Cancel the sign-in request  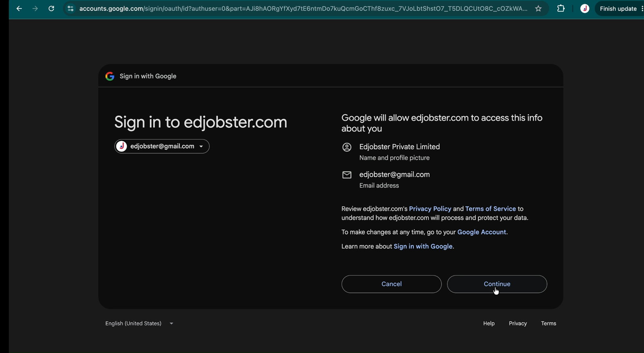[x=391, y=284]
